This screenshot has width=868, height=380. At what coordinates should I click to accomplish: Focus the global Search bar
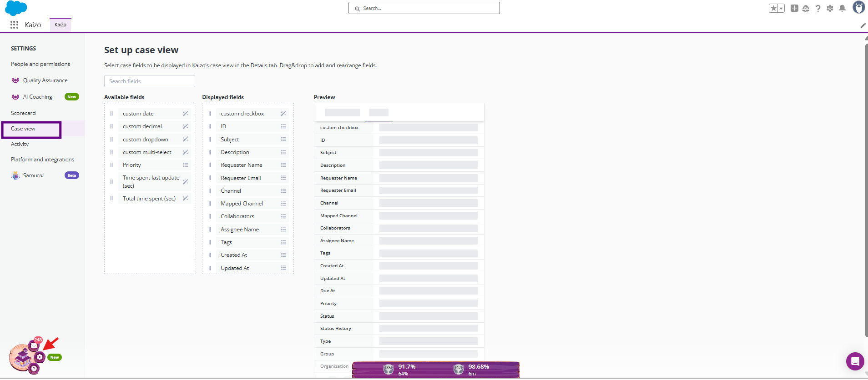pyautogui.click(x=424, y=8)
